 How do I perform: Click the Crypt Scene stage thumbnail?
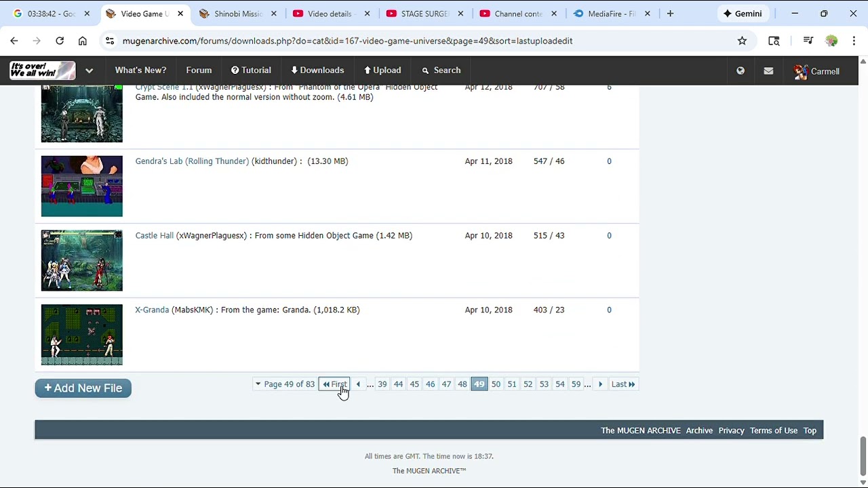pyautogui.click(x=82, y=114)
